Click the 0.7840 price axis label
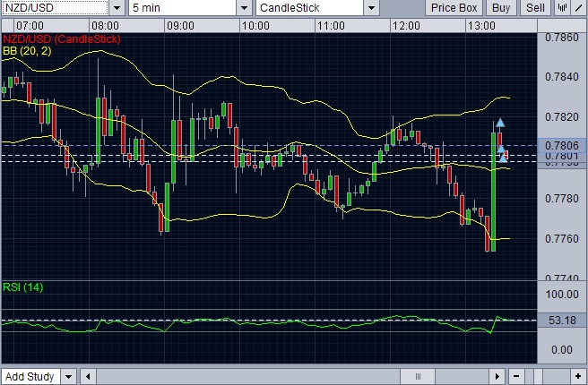This screenshot has width=588, height=385. point(561,77)
